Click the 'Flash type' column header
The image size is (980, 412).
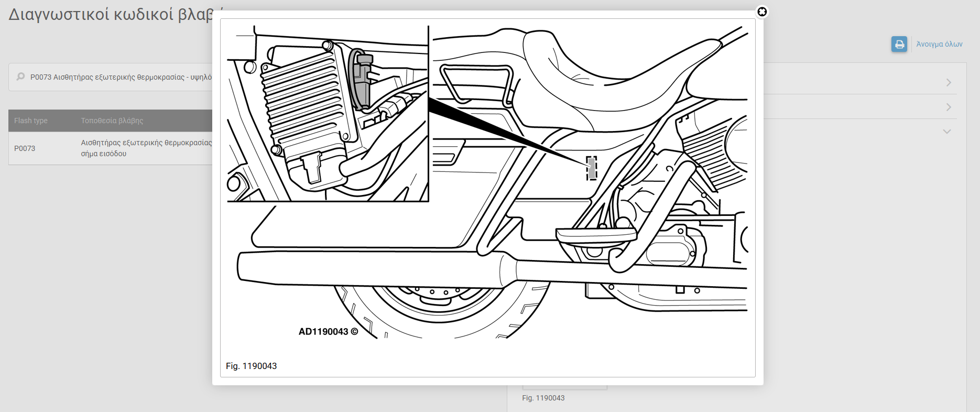click(31, 121)
